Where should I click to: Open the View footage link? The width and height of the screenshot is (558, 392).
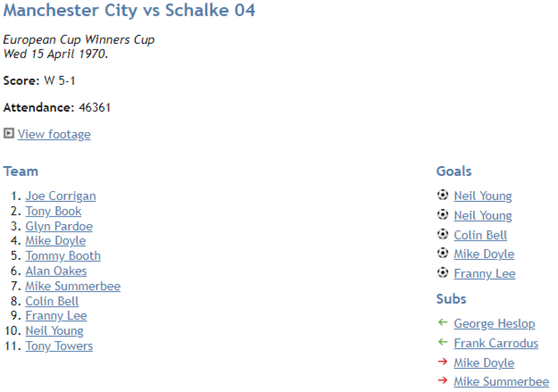click(x=54, y=134)
